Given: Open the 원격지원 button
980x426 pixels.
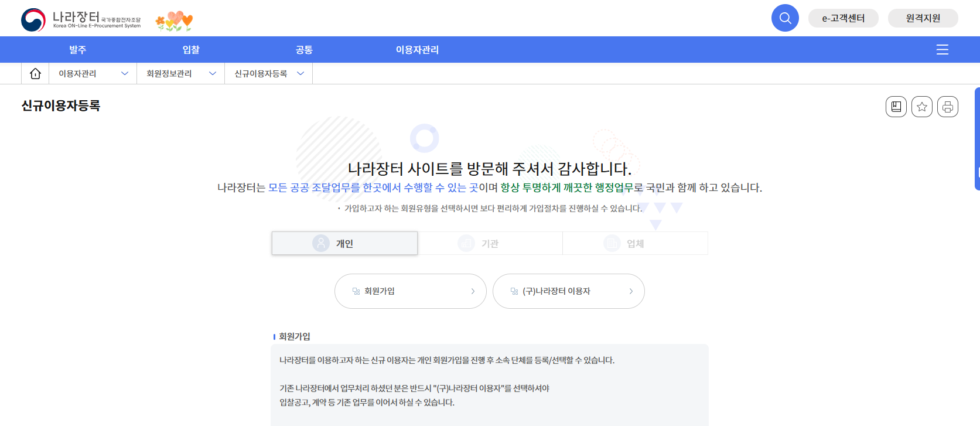Looking at the screenshot, I should tap(923, 18).
